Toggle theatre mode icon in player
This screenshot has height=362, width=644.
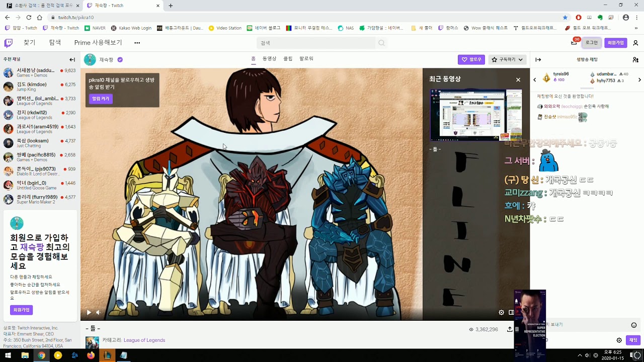[x=511, y=312]
